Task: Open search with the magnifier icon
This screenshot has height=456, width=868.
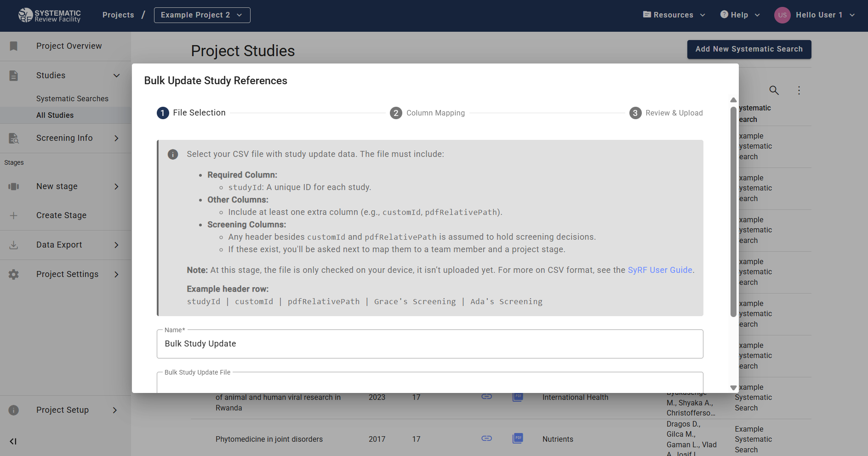Action: (x=774, y=90)
